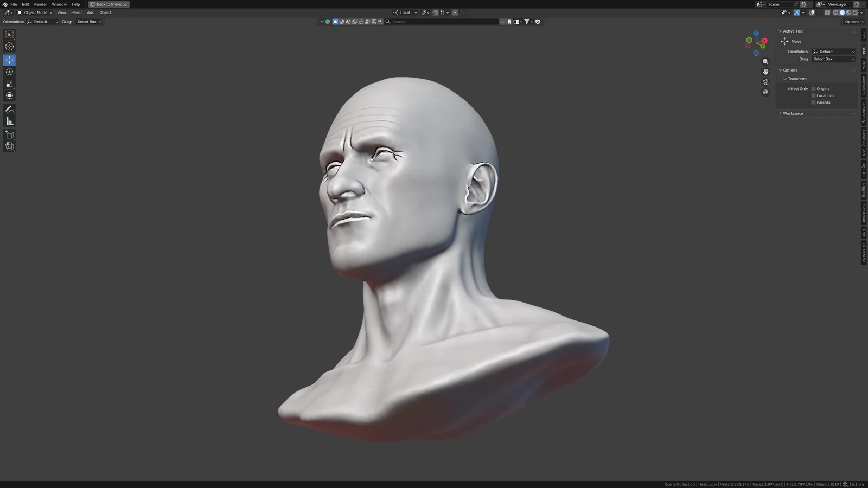This screenshot has height=488, width=868.
Task: Activate the Move tool in left toolbar
Action: click(x=9, y=60)
